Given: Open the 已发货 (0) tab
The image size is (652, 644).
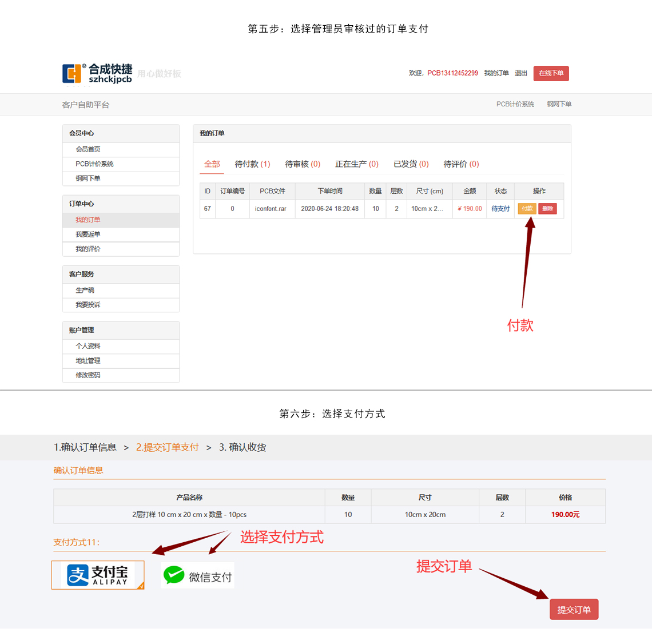Looking at the screenshot, I should coord(411,164).
